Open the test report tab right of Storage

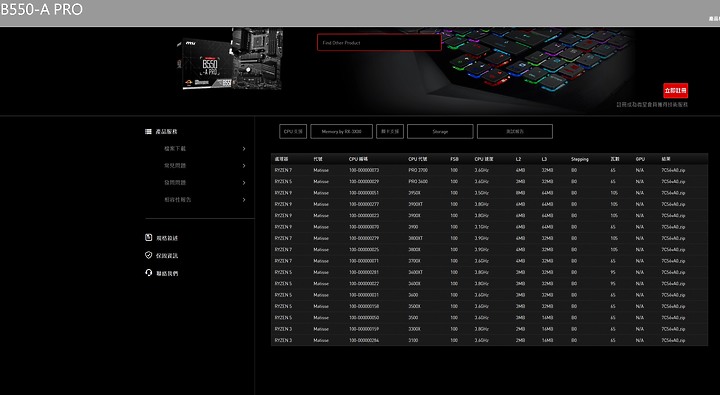click(x=515, y=131)
